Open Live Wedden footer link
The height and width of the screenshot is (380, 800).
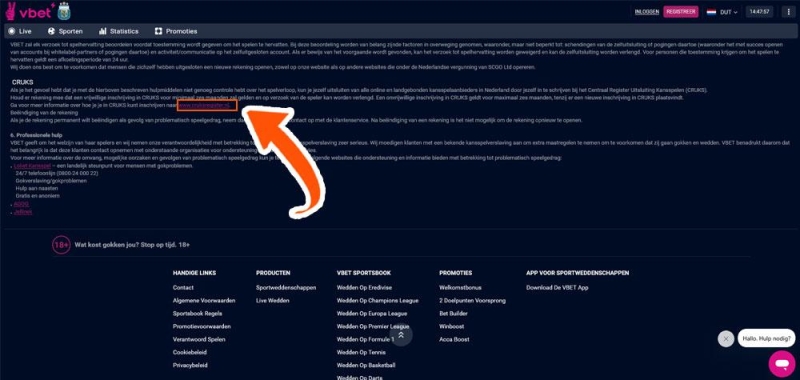click(272, 300)
